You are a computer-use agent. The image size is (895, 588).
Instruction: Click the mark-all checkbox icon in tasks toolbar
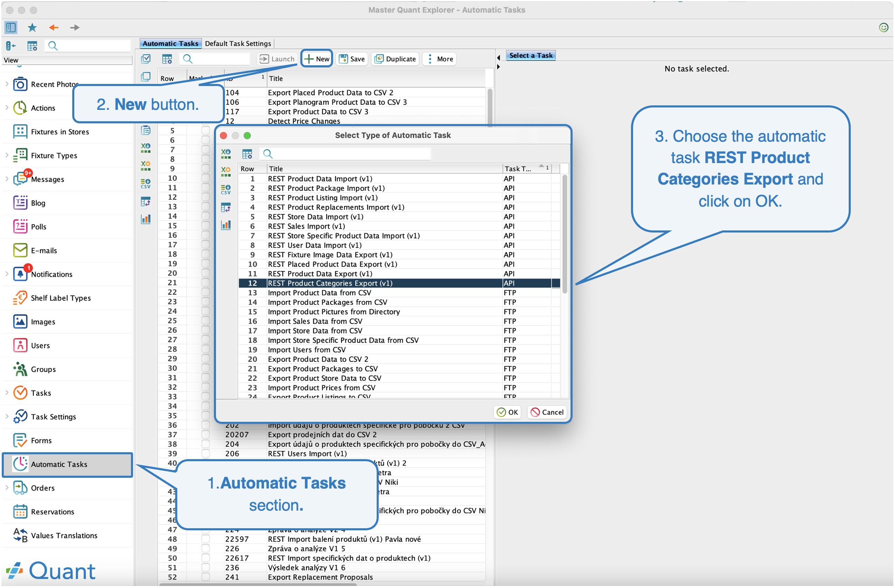click(146, 59)
